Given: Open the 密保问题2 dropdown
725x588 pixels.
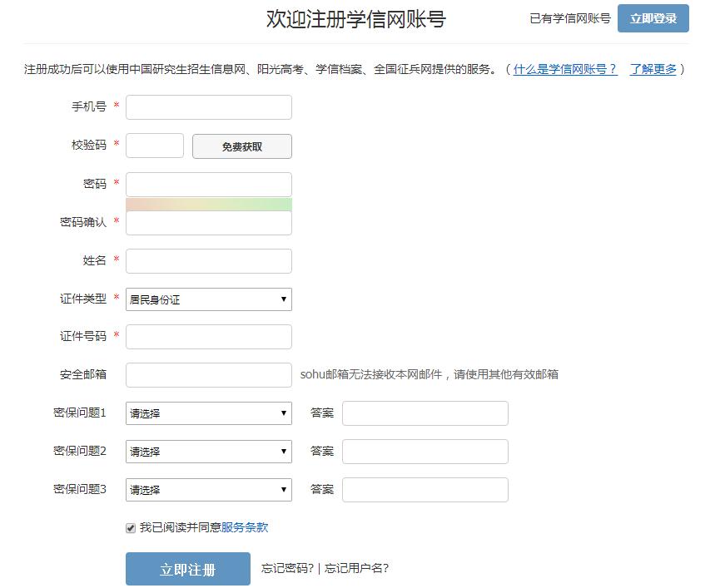Looking at the screenshot, I should [x=208, y=452].
